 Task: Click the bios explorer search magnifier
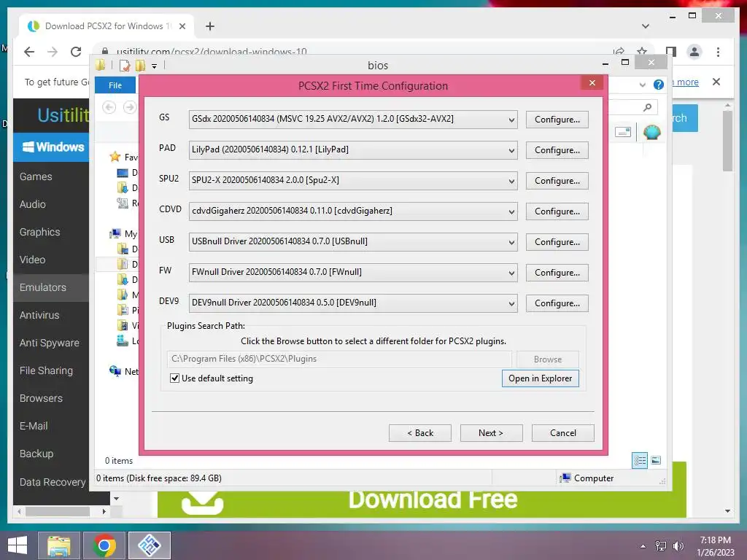[x=647, y=108]
